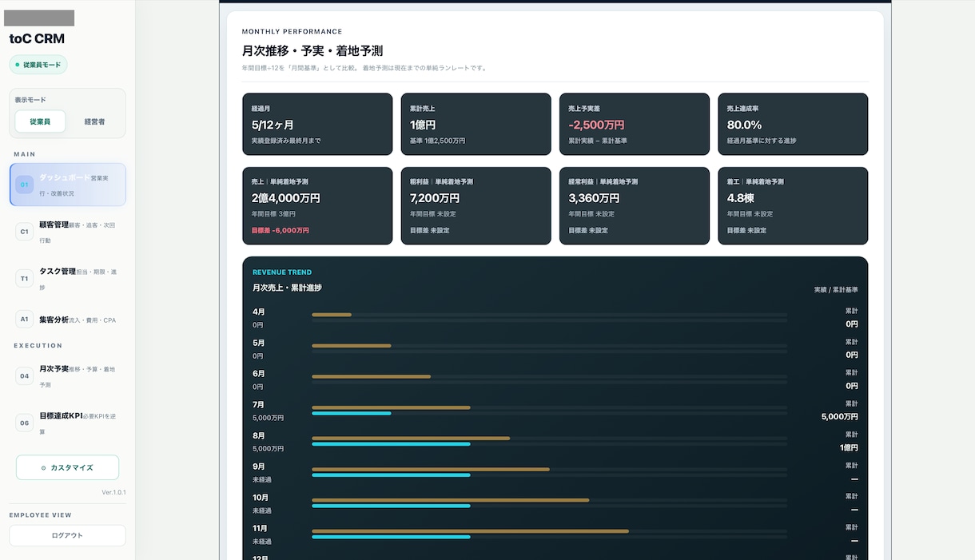Screen dimensions: 975x560
Task: Click the 月次売上・累計進捗 subtitle
Action: pos(287,288)
